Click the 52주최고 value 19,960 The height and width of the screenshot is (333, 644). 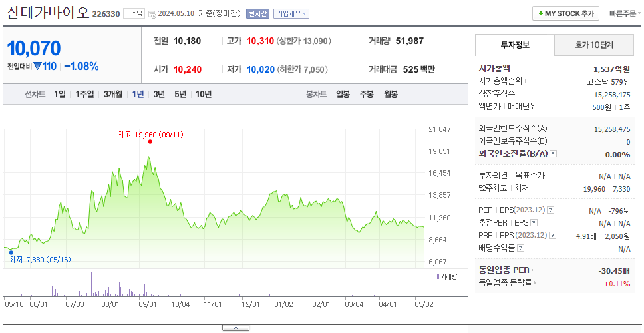pos(594,189)
